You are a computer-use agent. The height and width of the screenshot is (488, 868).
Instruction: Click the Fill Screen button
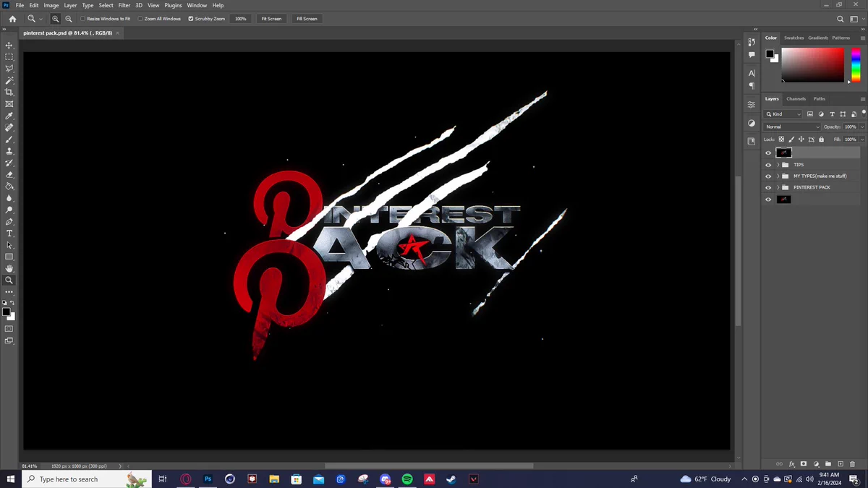307,19
